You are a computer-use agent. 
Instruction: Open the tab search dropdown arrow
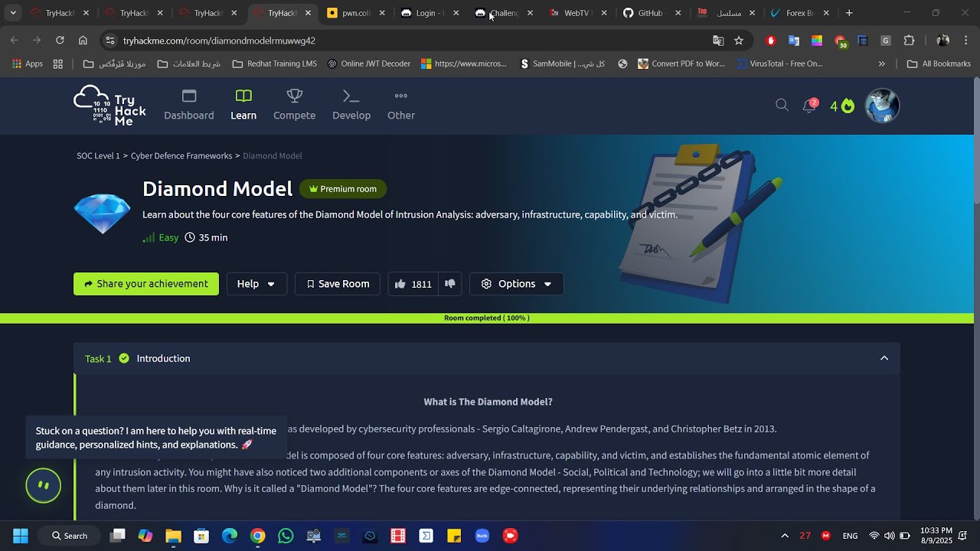tap(13, 13)
